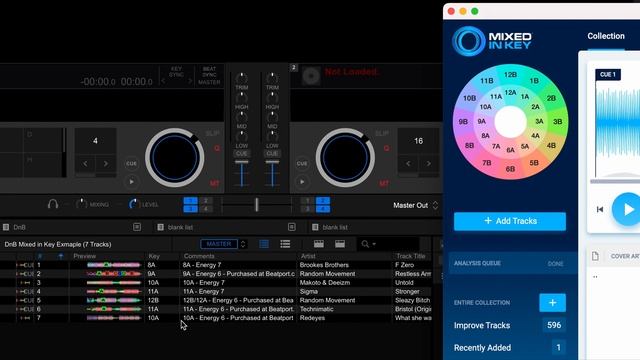The height and width of the screenshot is (360, 640).
Task: Toggle BEAT SYNC MASTER on left deck
Action: 209,76
